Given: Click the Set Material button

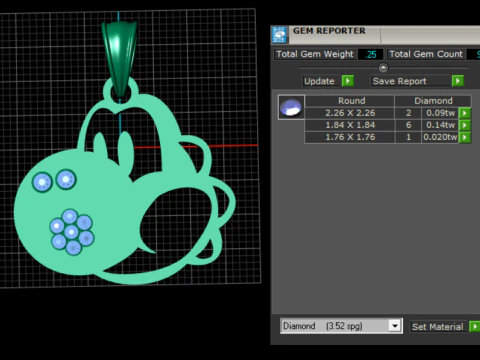Looking at the screenshot, I should tap(438, 327).
